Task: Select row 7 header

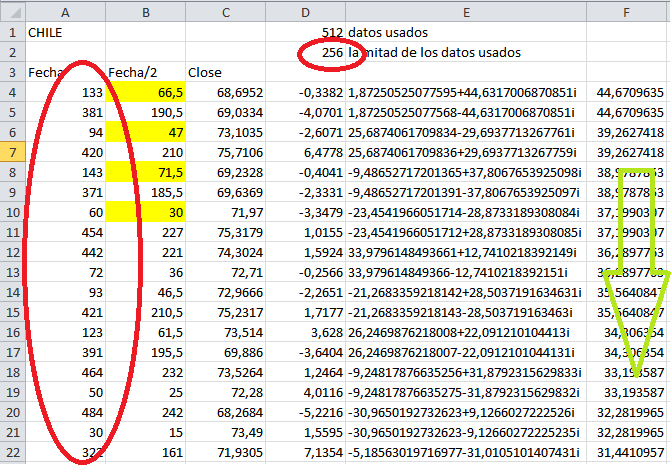Action: pos(12,152)
